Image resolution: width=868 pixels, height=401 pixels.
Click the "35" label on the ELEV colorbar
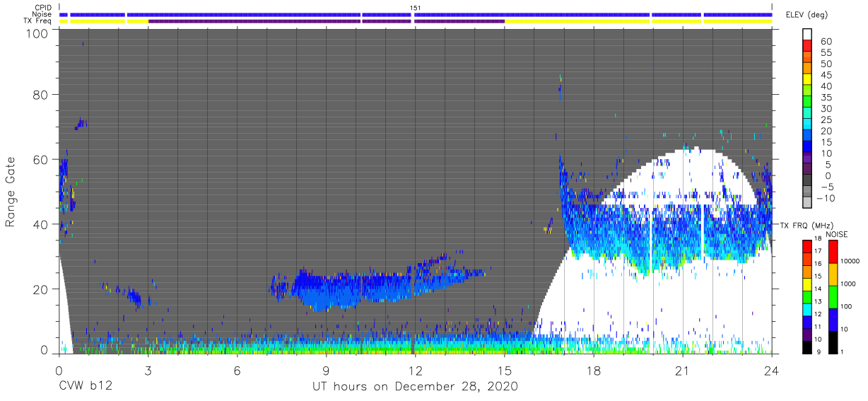pyautogui.click(x=826, y=98)
